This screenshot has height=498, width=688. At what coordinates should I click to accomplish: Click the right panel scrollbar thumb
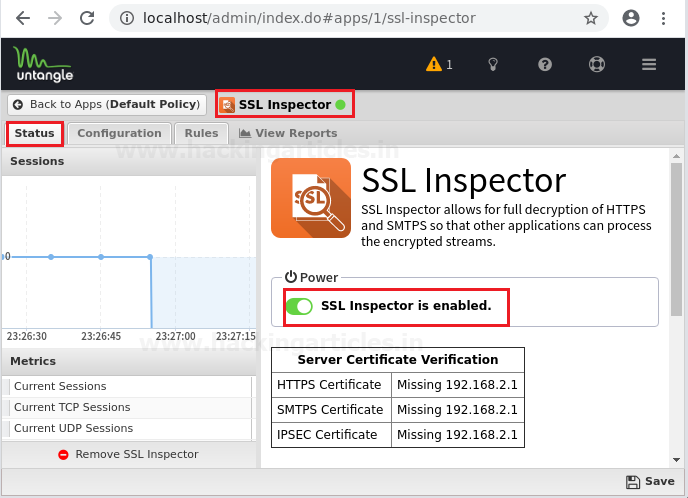[x=676, y=240]
